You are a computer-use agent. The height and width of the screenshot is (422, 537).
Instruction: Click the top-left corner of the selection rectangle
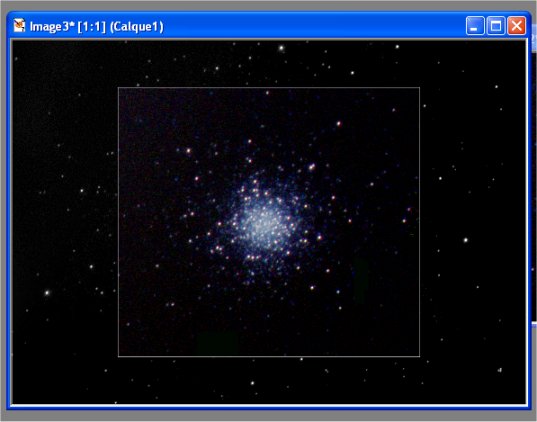pyautogui.click(x=118, y=88)
